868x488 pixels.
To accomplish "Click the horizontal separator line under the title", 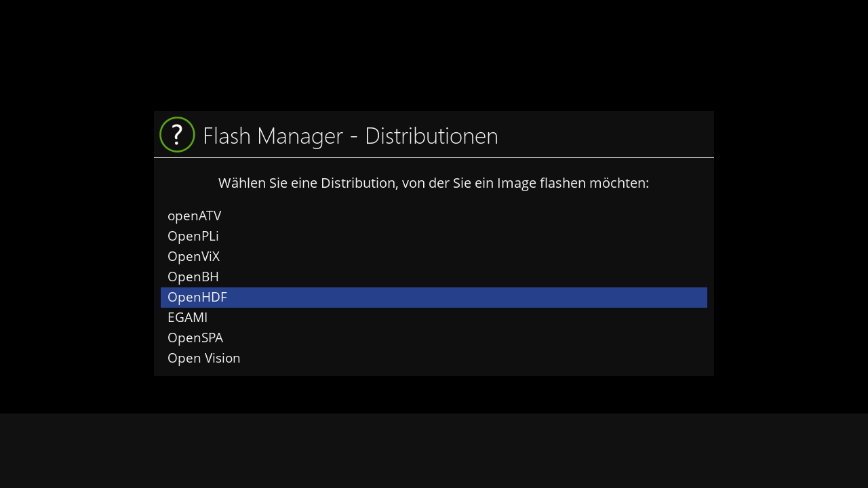I will [434, 157].
